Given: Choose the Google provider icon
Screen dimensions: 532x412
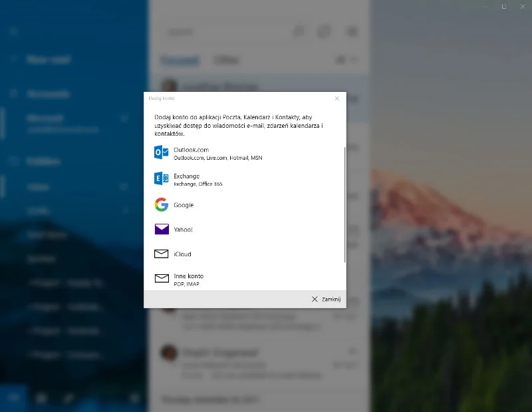Looking at the screenshot, I should [x=162, y=205].
